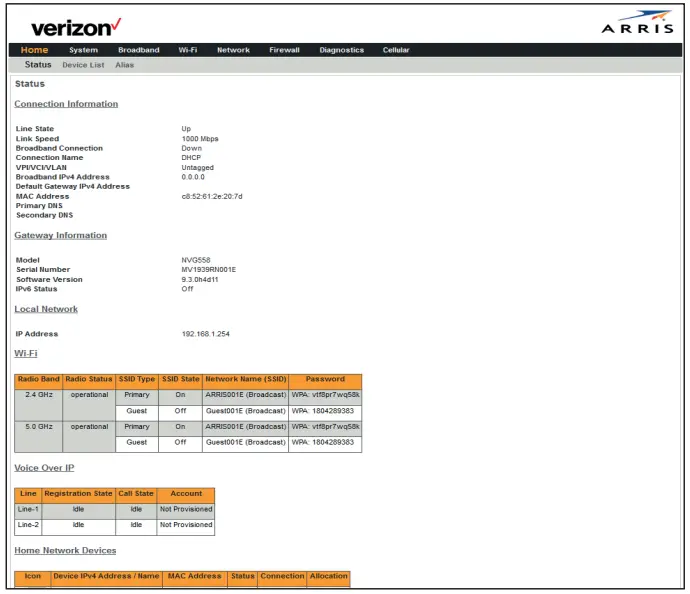The image size is (690, 594).
Task: Click the Line-2 row cell
Action: point(28,525)
